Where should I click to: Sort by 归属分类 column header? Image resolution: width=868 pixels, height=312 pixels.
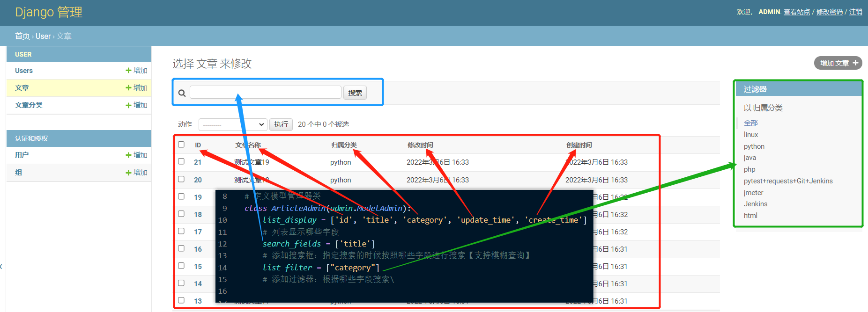[x=344, y=145]
